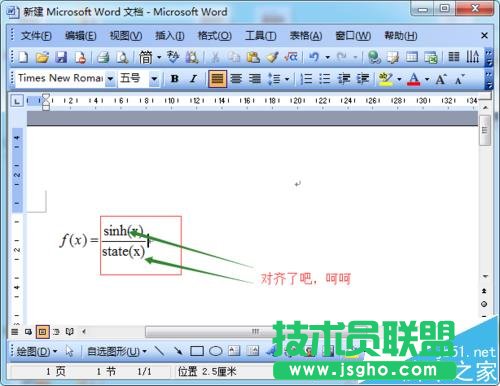Grow font size with large A
500x386 pixels.
pyautogui.click(x=441, y=79)
